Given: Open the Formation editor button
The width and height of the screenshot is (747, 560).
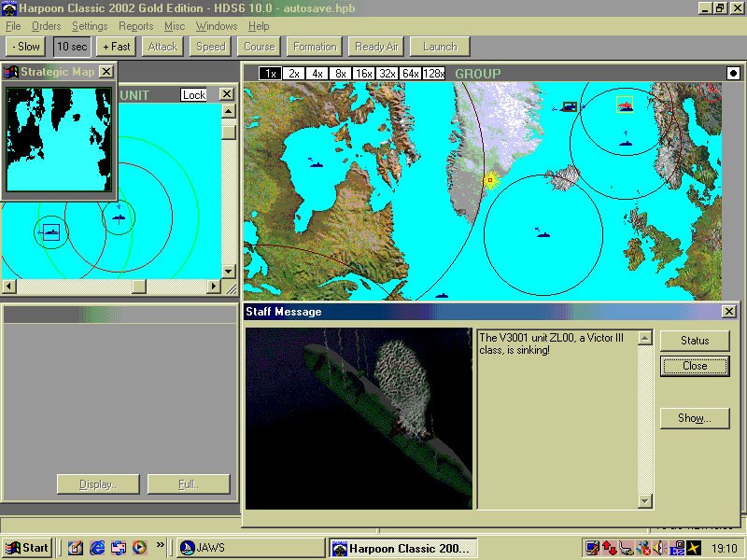Looking at the screenshot, I should click(315, 47).
